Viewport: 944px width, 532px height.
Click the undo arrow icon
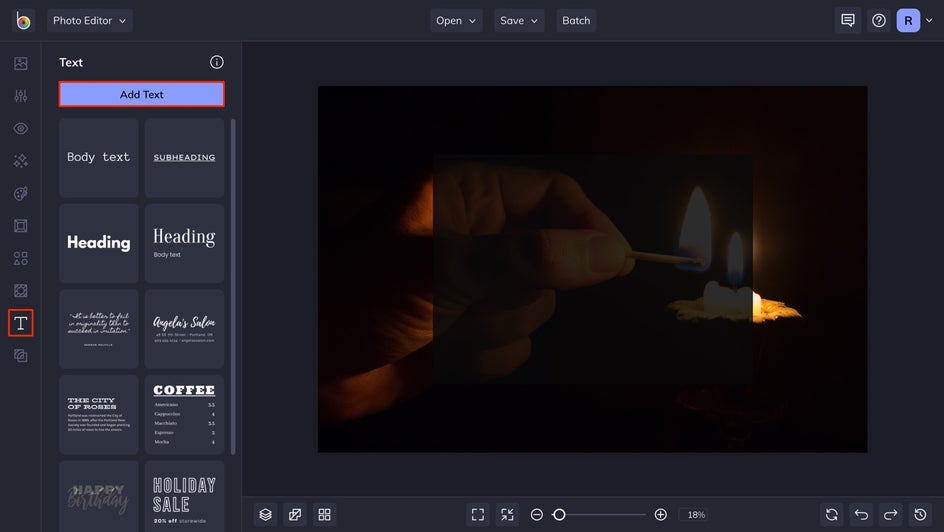[862, 515]
